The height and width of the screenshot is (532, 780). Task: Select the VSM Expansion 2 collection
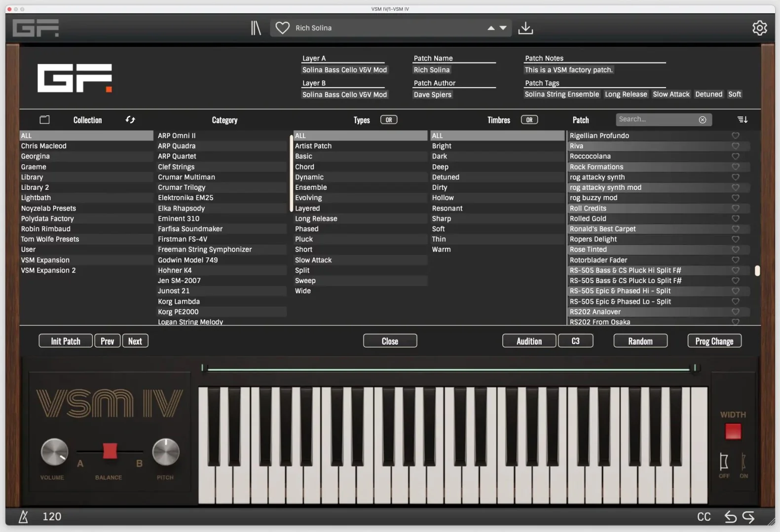pyautogui.click(x=86, y=270)
